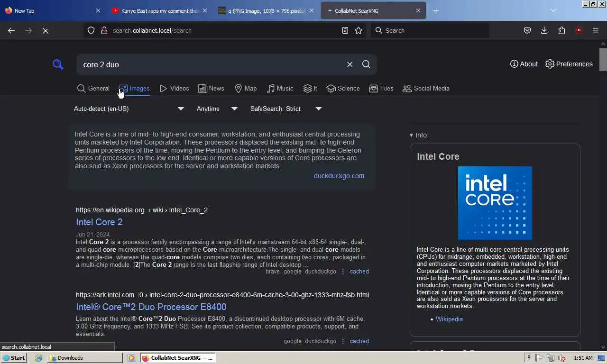Click the volume muted tray icon
This screenshot has height=364, width=607.
[x=562, y=358]
